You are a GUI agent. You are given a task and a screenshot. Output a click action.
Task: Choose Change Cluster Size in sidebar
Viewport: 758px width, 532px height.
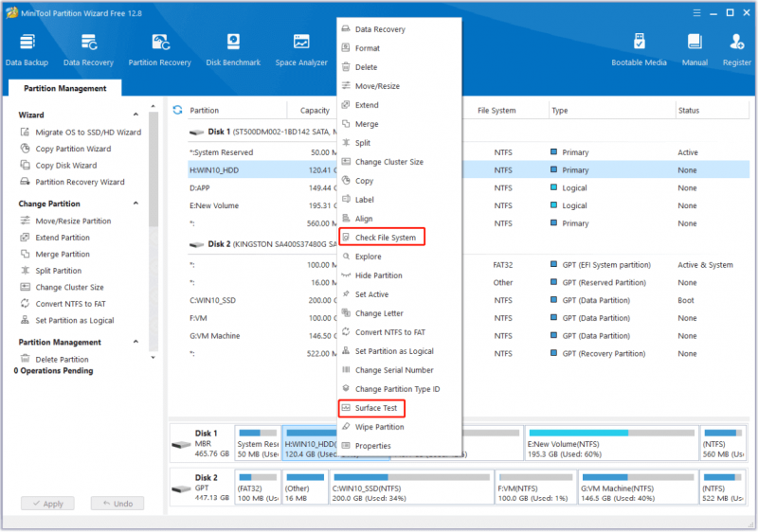(62, 287)
